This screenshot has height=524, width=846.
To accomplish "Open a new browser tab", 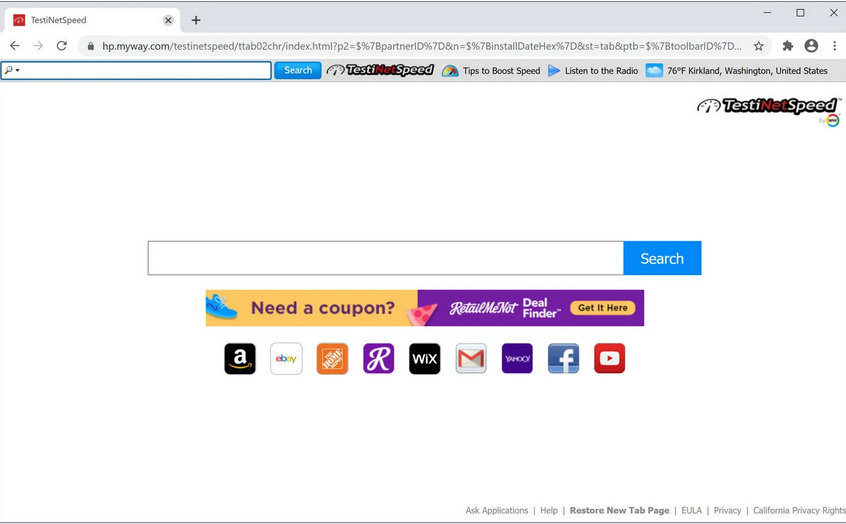I will pos(196,20).
